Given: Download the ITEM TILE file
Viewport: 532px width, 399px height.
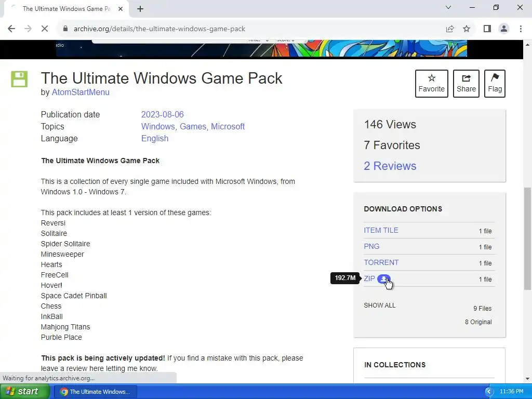Looking at the screenshot, I should click(381, 230).
